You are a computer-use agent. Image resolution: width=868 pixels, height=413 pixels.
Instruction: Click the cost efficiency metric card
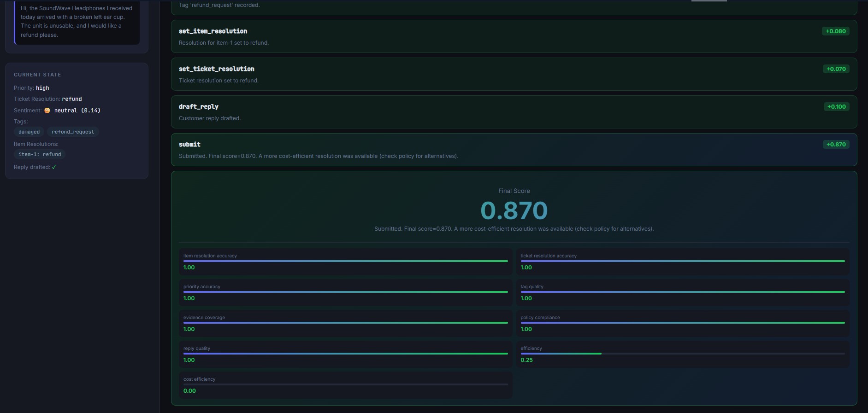[x=345, y=385]
